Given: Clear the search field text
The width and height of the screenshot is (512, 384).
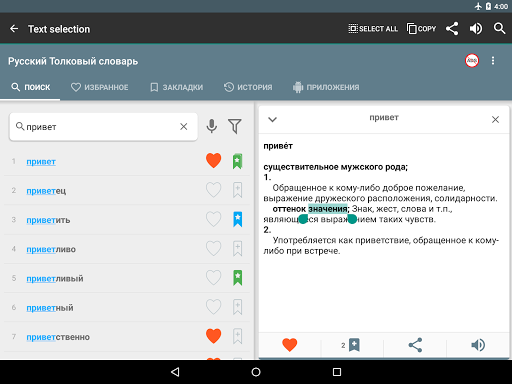Looking at the screenshot, I should point(184,127).
